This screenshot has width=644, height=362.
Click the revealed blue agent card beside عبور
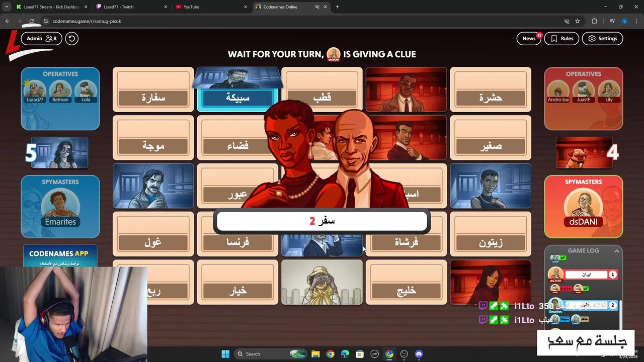(153, 186)
